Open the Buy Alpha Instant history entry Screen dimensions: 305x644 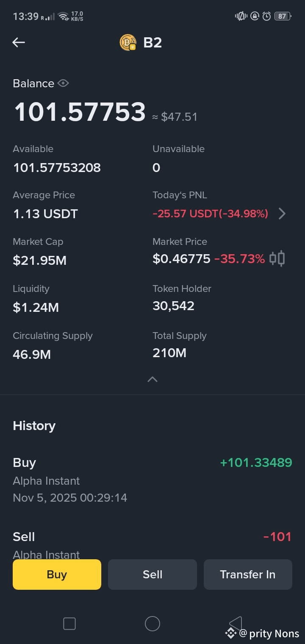pyautogui.click(x=152, y=480)
